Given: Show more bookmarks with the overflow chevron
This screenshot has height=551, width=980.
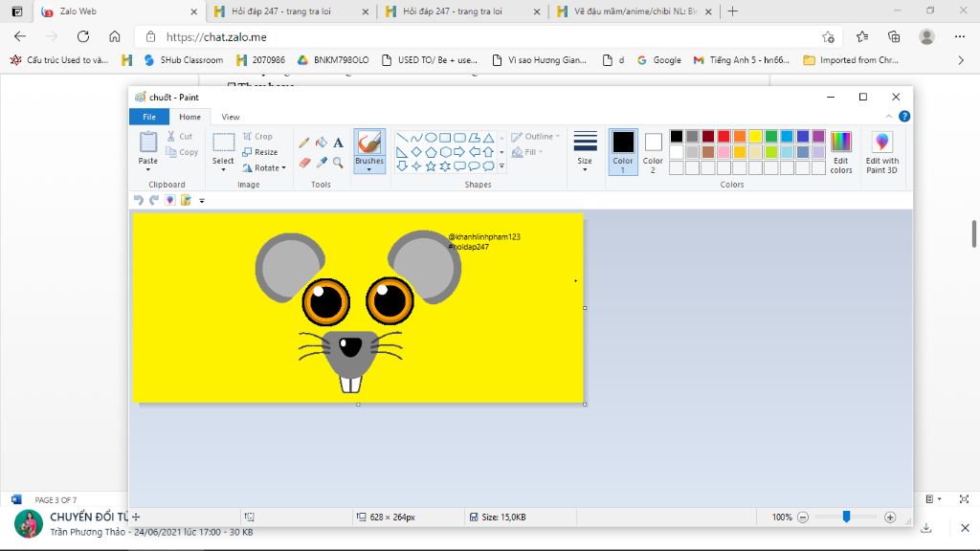Looking at the screenshot, I should click(x=961, y=60).
